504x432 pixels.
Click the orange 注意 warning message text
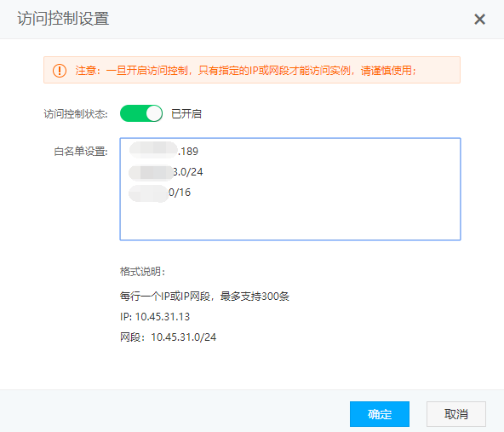(x=246, y=71)
